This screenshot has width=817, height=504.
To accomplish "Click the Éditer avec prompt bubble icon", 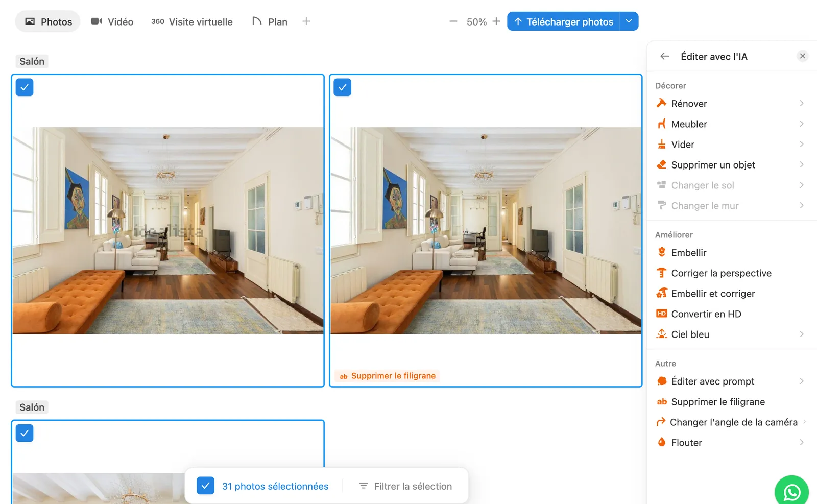I will 661,381.
